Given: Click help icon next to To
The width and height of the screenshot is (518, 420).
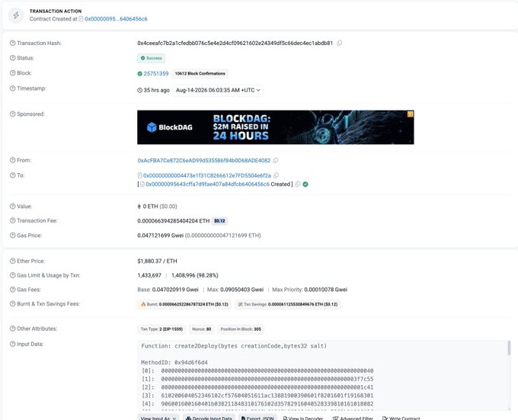Looking at the screenshot, I should 12,175.
